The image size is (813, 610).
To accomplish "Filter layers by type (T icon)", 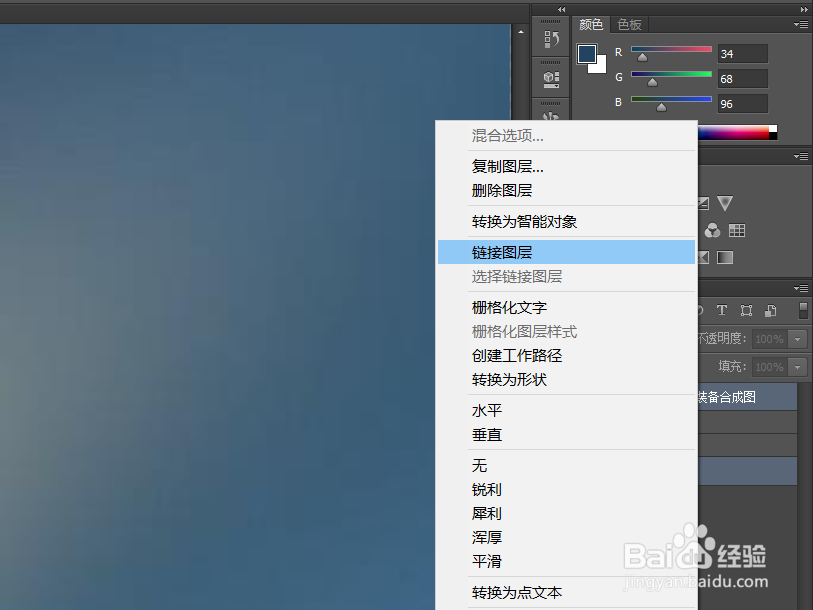I will [722, 310].
